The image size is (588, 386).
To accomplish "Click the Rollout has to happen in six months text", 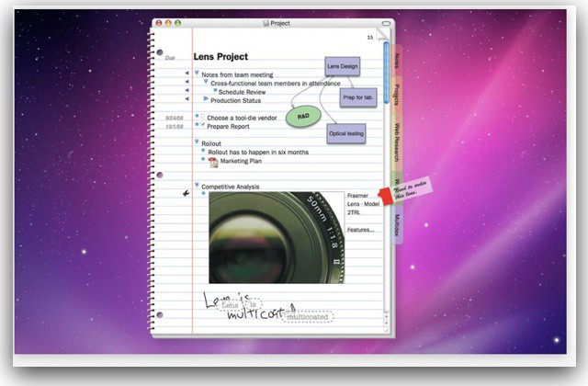I will tap(258, 153).
